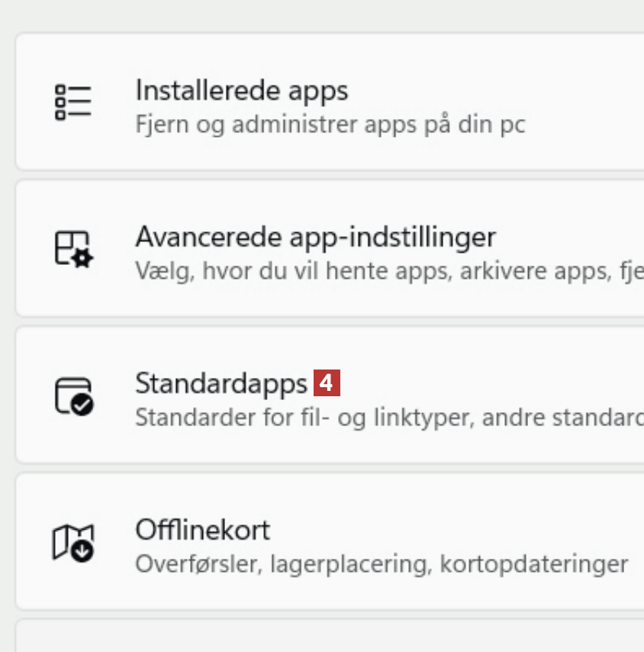
Task: Click blank space right of Installerede apps title
Action: 496,92
